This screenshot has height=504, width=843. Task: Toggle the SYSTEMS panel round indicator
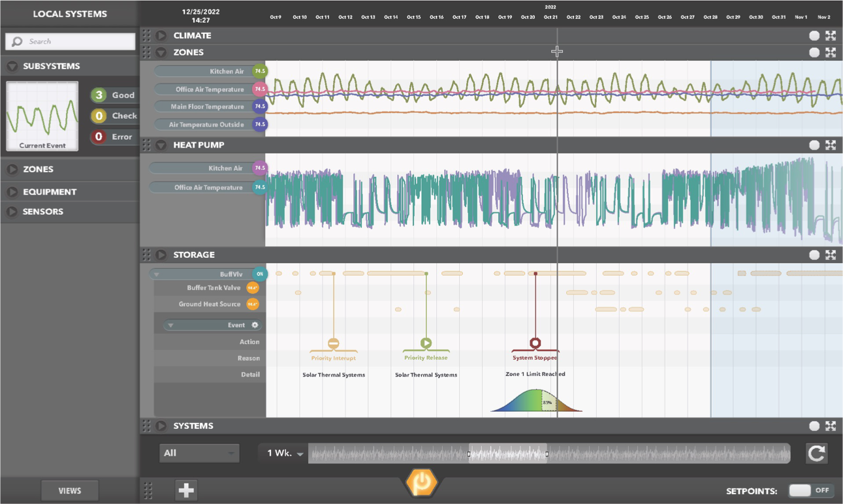814,426
